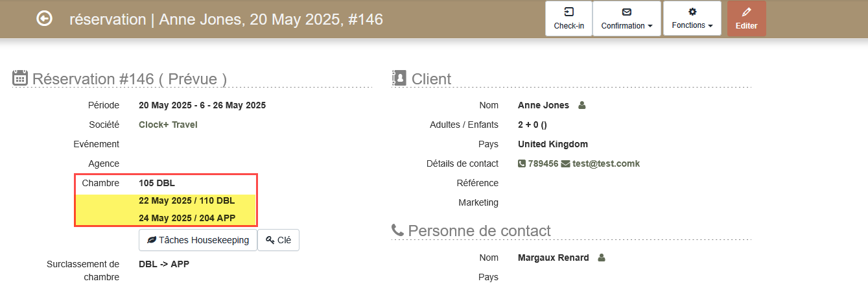Click the address book icon beside Client
The height and width of the screenshot is (288, 868).
click(x=399, y=78)
